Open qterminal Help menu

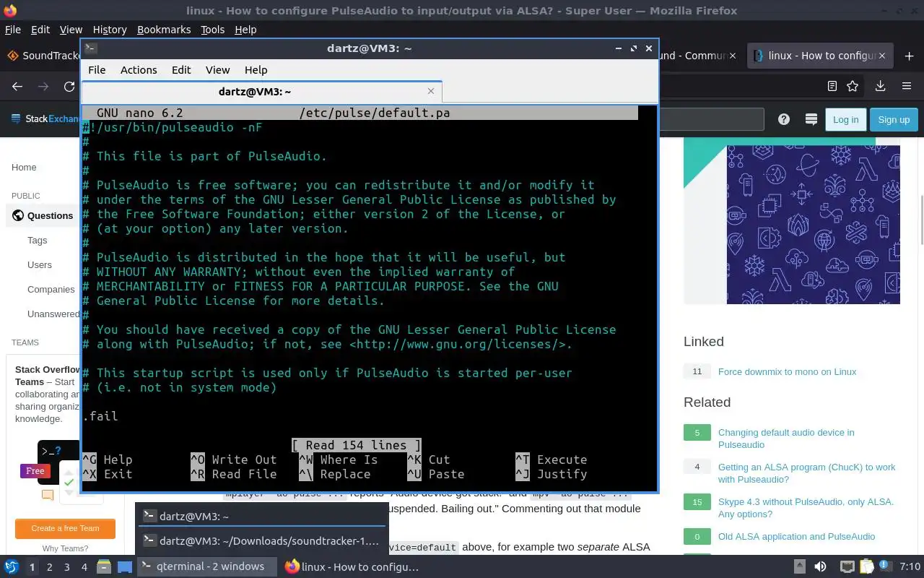click(x=256, y=70)
